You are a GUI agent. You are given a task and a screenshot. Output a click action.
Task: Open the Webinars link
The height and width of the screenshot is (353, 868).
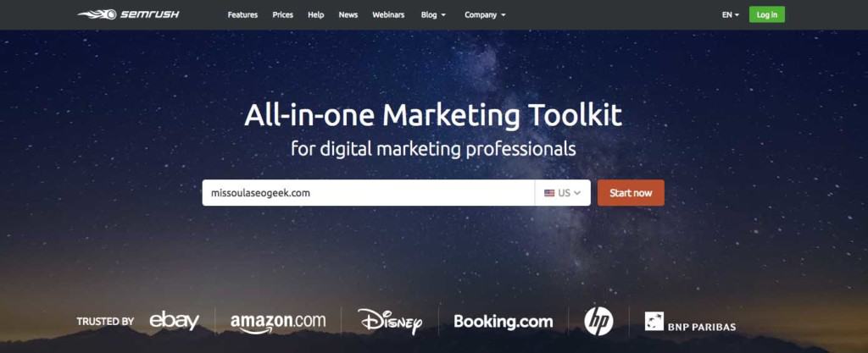point(388,15)
